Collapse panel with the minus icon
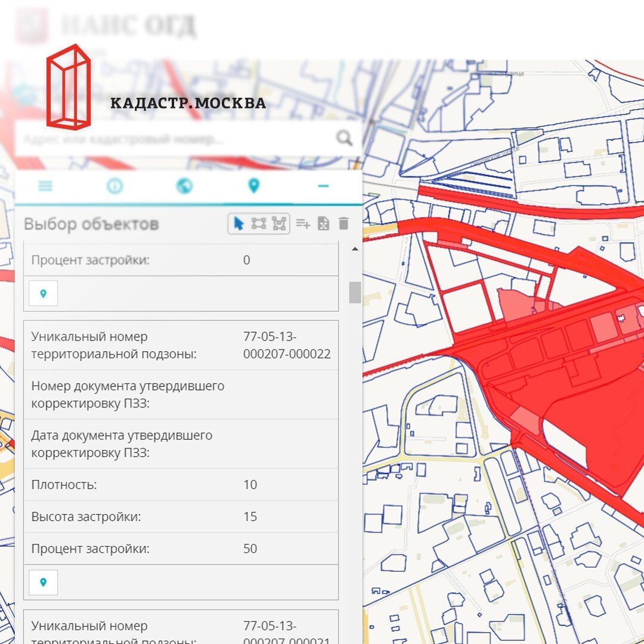Image resolution: width=644 pixels, height=644 pixels. click(x=323, y=186)
